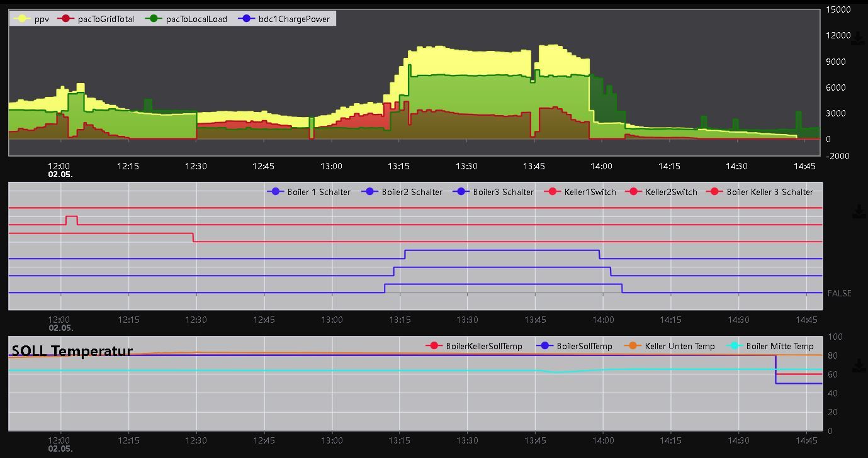Click 14:00 label under the power chart
868x458 pixels.
click(602, 166)
